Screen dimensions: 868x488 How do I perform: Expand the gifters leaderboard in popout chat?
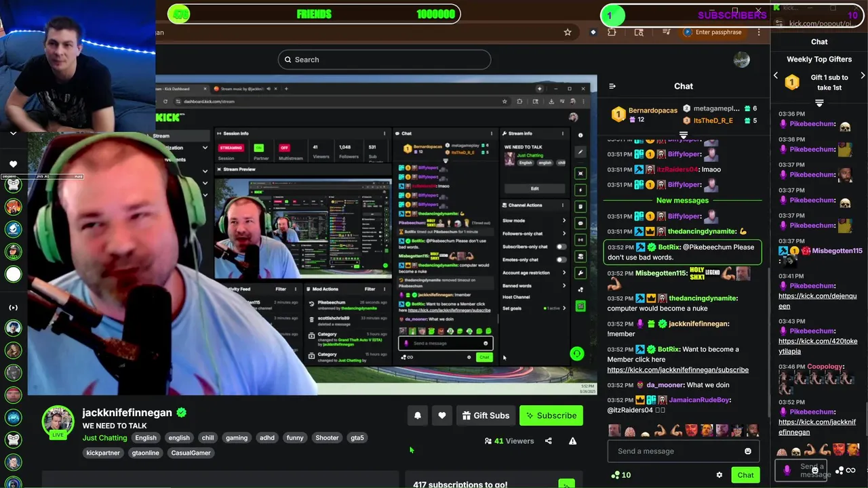click(x=819, y=103)
